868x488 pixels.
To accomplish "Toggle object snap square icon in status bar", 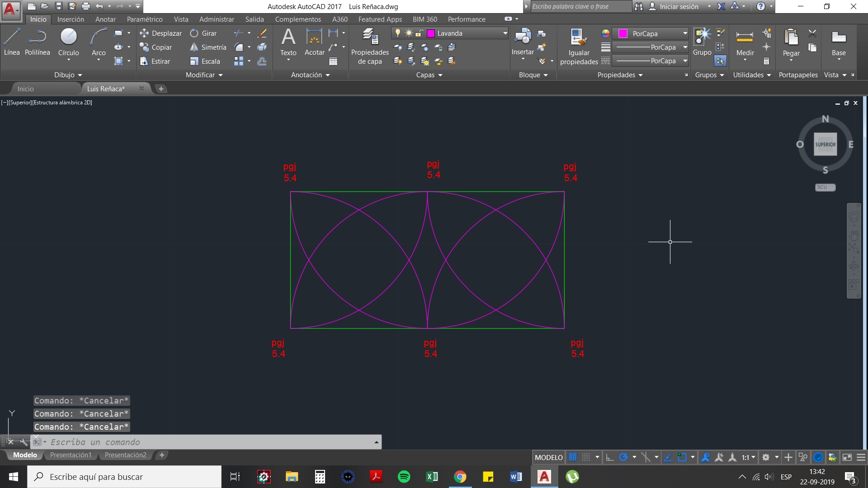I will [682, 457].
